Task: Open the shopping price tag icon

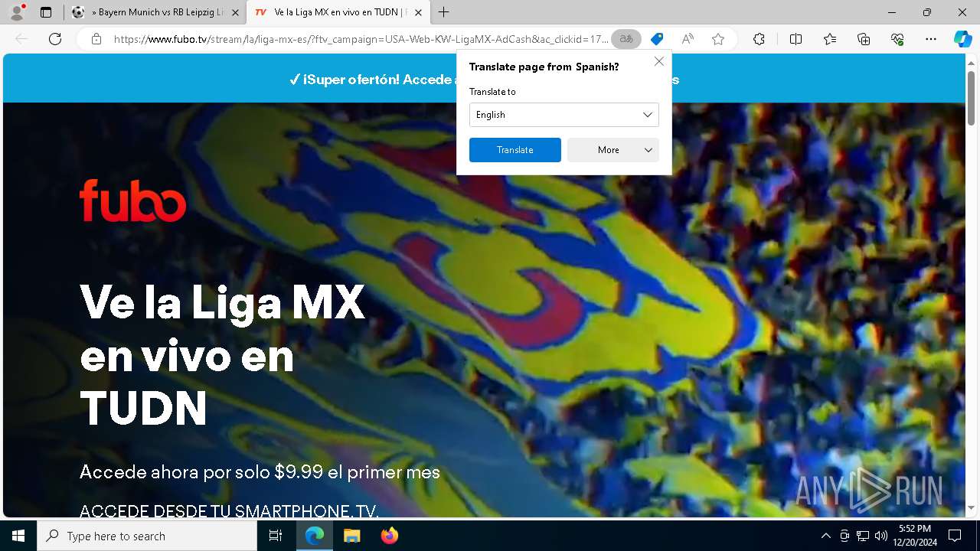Action: [657, 39]
